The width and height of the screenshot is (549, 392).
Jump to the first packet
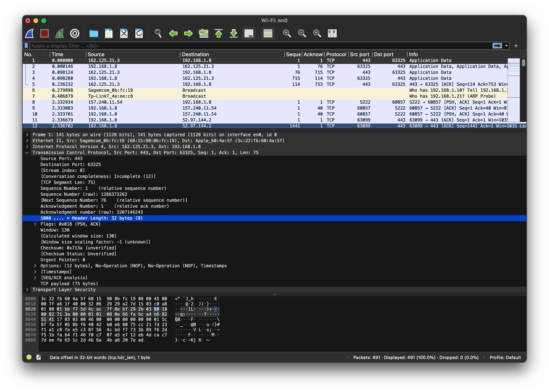218,33
